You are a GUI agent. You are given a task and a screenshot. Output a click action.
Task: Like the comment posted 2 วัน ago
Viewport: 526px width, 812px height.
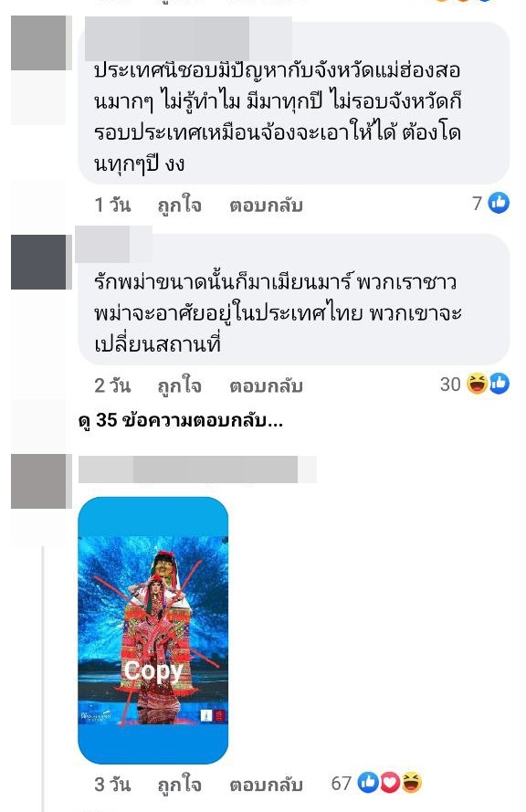pyautogui.click(x=179, y=385)
